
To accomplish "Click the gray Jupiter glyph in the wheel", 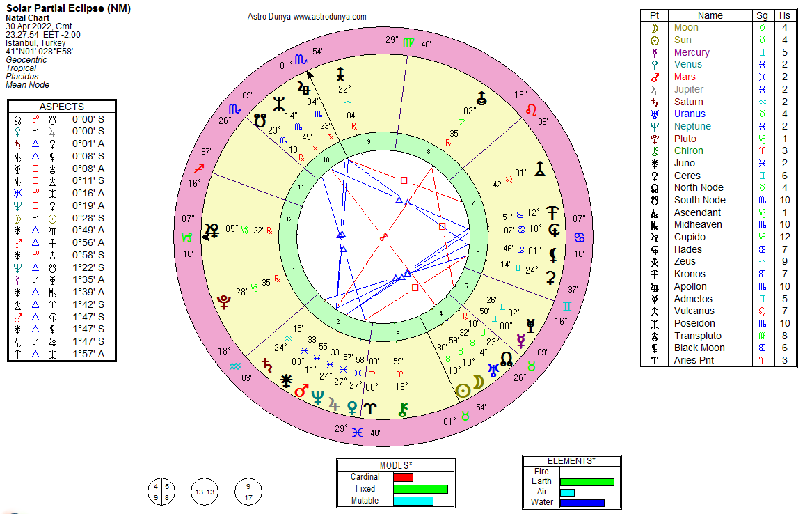I will tap(334, 404).
